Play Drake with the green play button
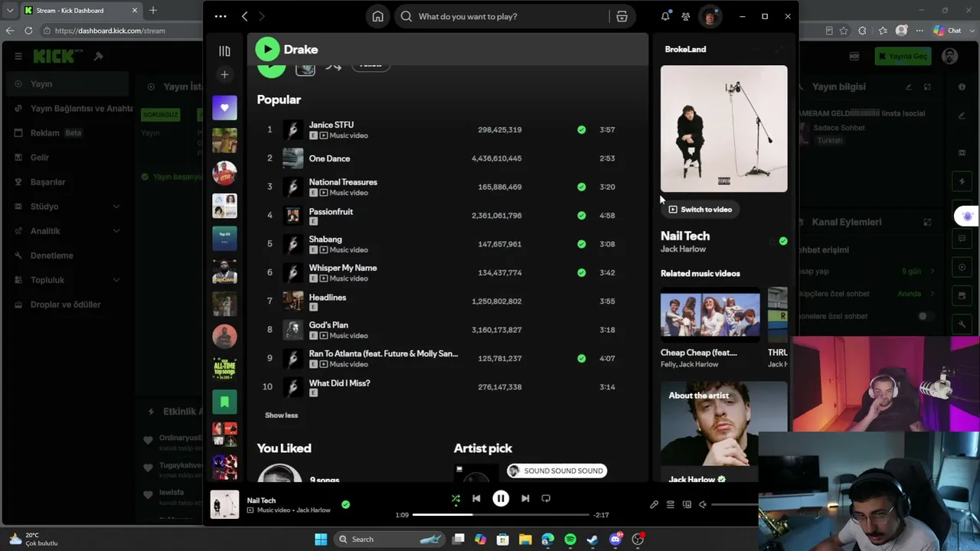Viewport: 980px width, 551px height. pyautogui.click(x=267, y=49)
